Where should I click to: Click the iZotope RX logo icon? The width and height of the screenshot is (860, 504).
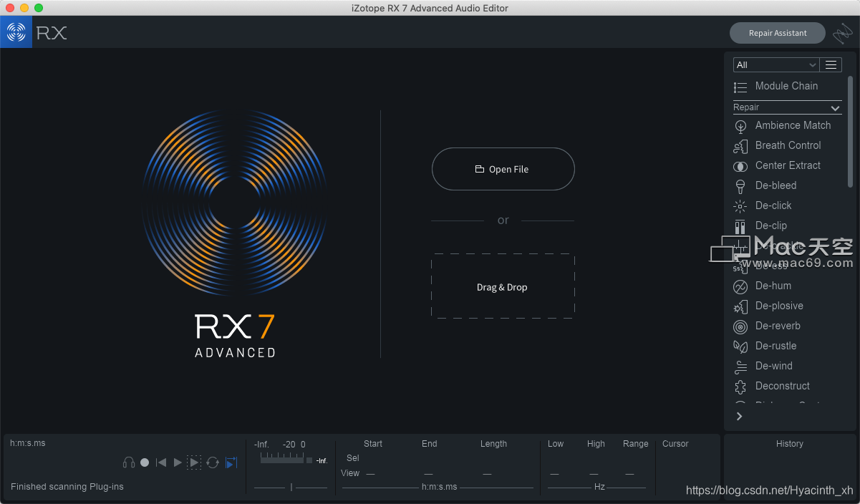pyautogui.click(x=16, y=32)
